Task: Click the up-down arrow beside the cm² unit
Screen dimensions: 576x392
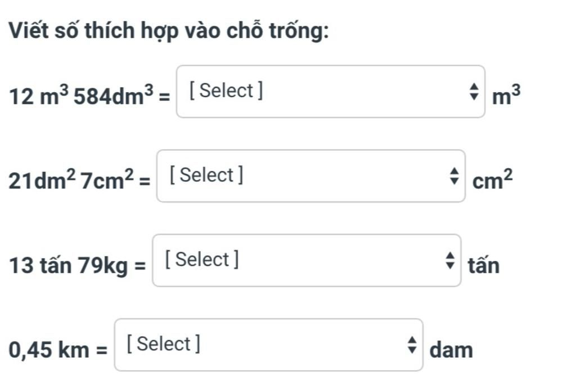Action: click(453, 176)
